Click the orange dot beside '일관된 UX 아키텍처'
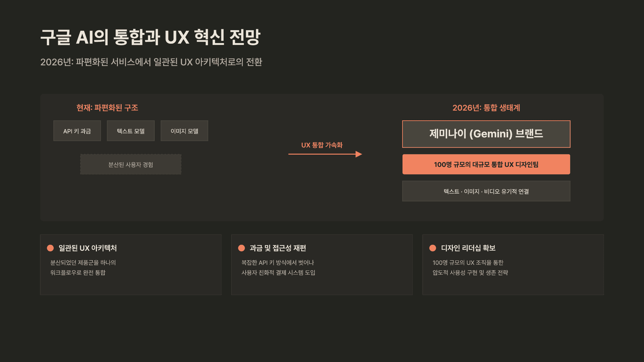Viewport: 644px width, 362px height. coord(50,248)
